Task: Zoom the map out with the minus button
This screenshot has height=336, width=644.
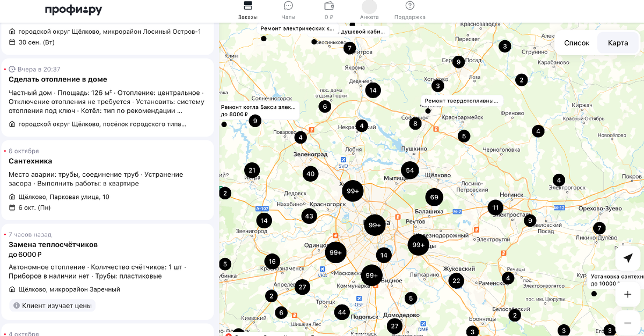Action: [x=628, y=323]
